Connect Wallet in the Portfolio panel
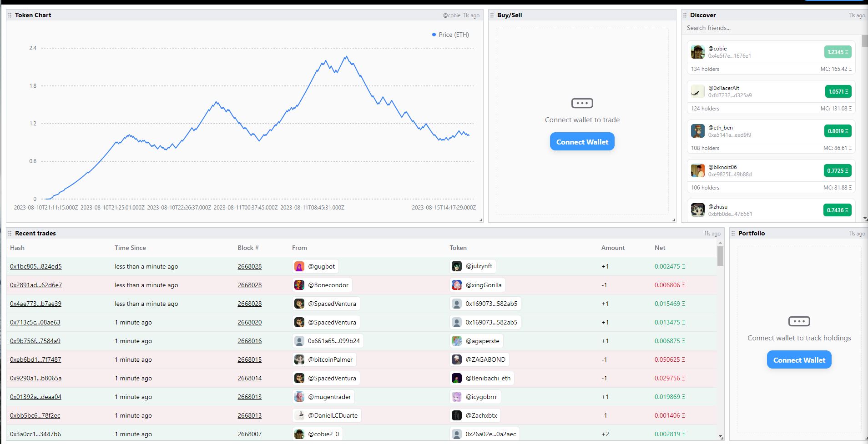 coord(799,360)
